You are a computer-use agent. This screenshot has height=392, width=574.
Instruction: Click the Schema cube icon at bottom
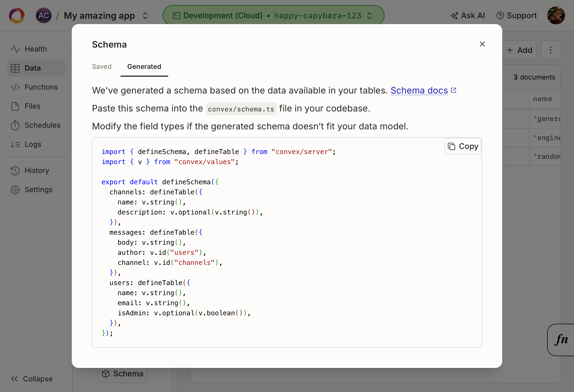click(x=106, y=374)
